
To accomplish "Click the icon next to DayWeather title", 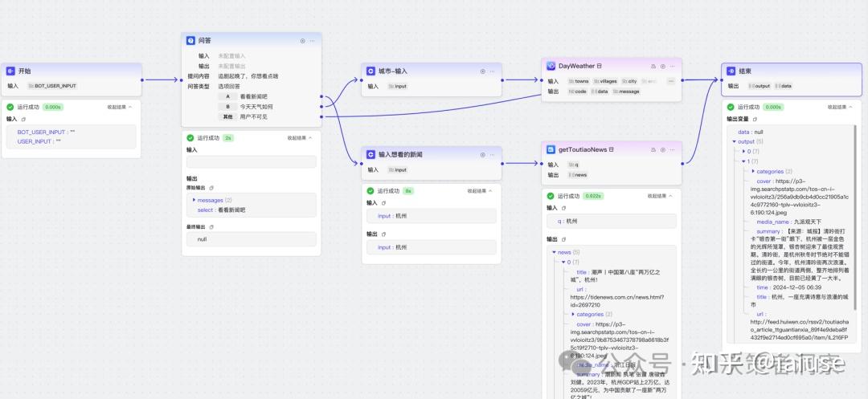I will (x=600, y=67).
